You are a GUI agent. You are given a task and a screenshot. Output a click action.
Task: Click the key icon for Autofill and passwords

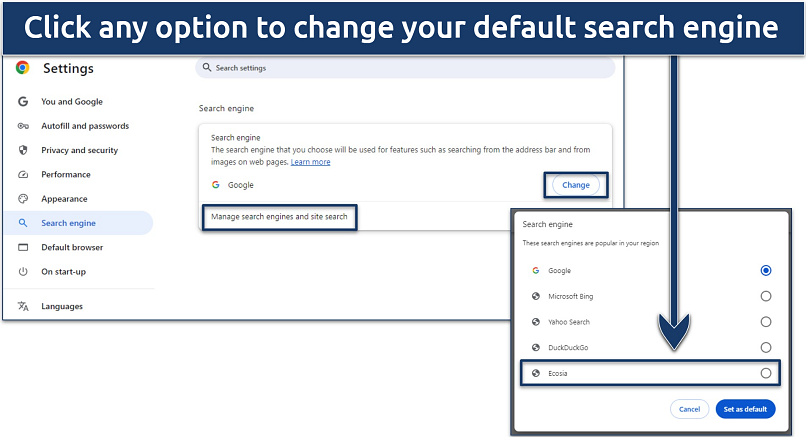tap(23, 126)
